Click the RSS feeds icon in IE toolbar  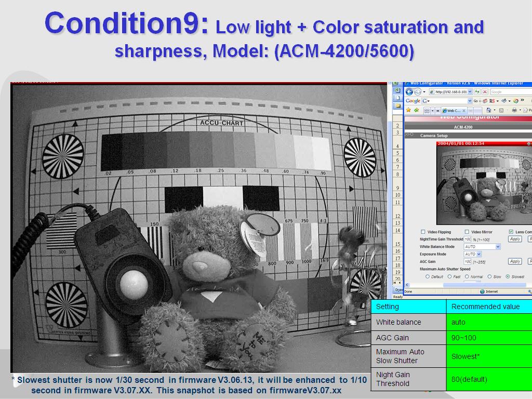point(501,110)
